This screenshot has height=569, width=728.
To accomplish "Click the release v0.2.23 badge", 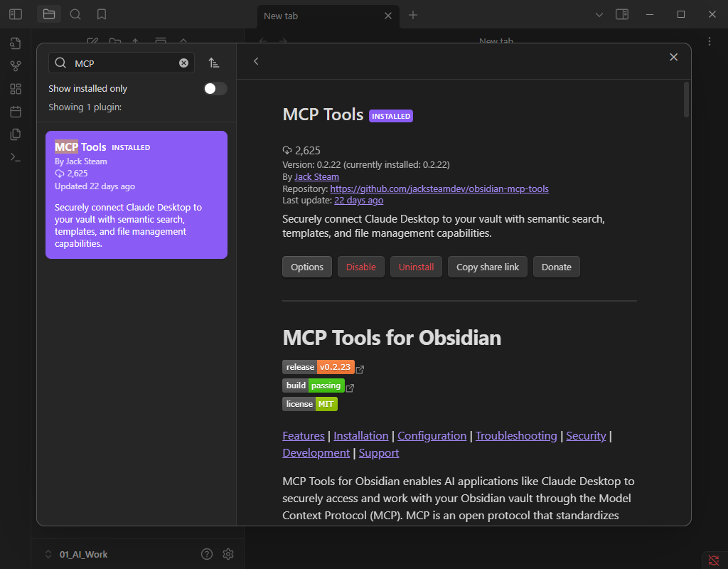I will [x=318, y=367].
